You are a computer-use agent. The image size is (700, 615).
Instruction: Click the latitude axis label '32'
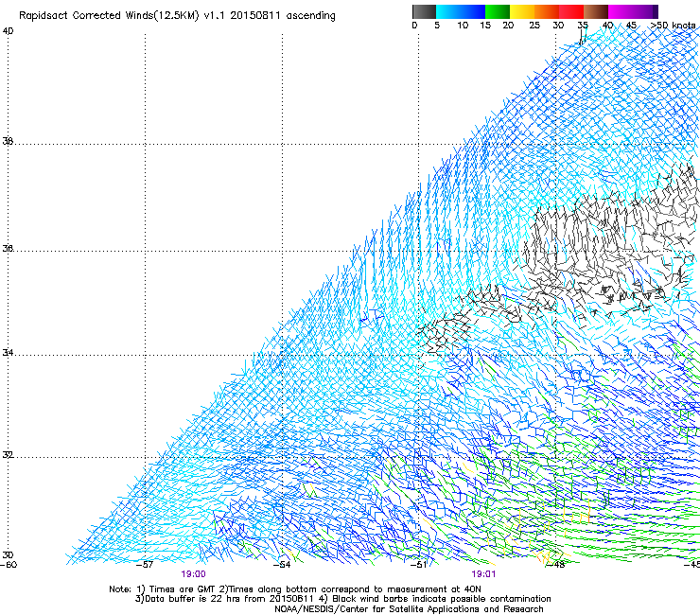(x=8, y=455)
